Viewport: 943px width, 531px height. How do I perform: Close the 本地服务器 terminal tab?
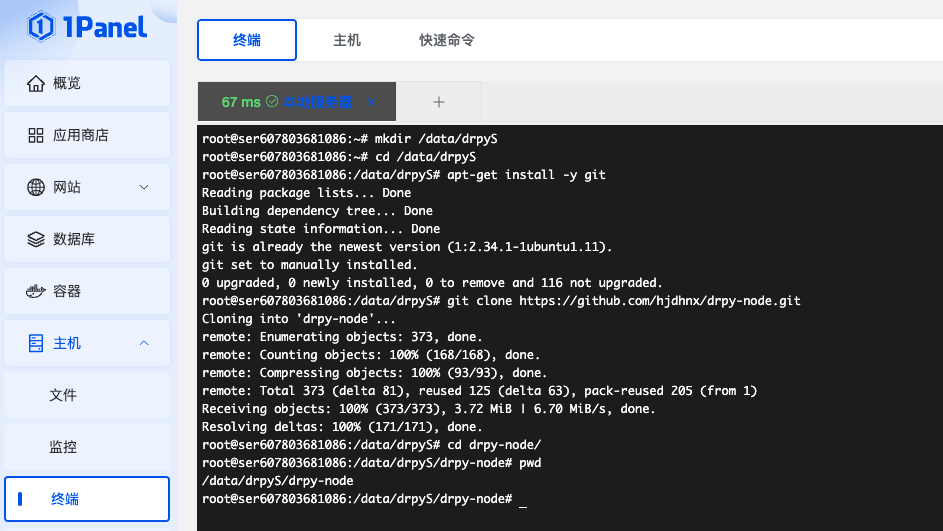tap(371, 102)
